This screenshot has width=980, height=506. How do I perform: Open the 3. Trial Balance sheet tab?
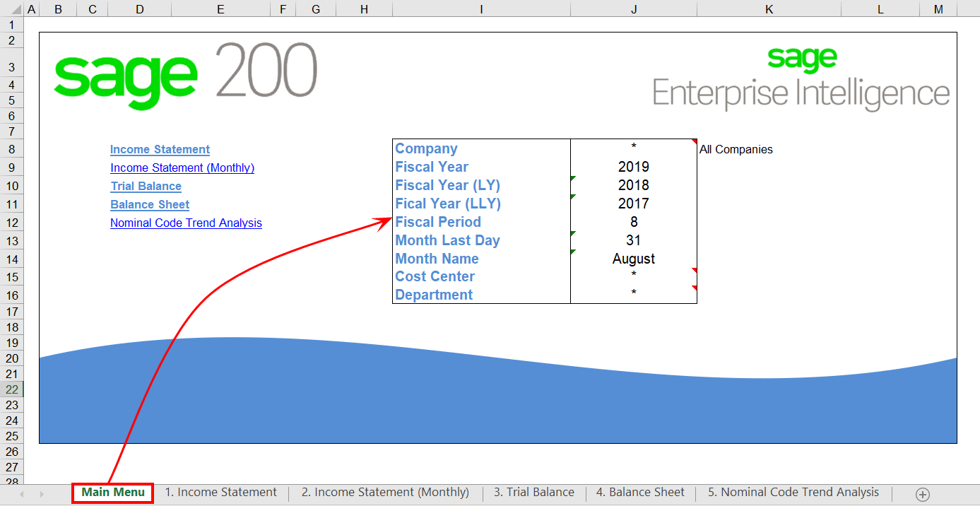[533, 493]
